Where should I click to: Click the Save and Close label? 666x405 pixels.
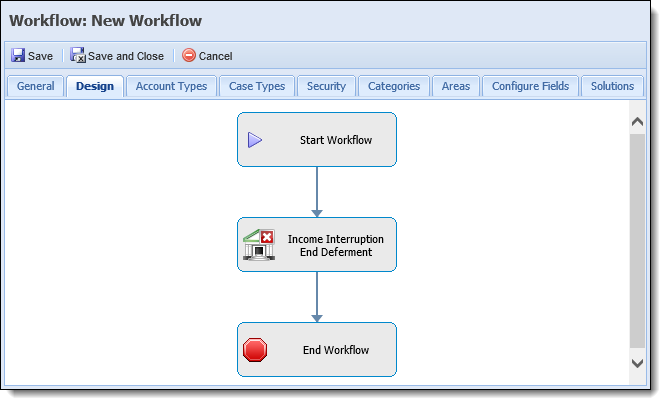pyautogui.click(x=126, y=56)
